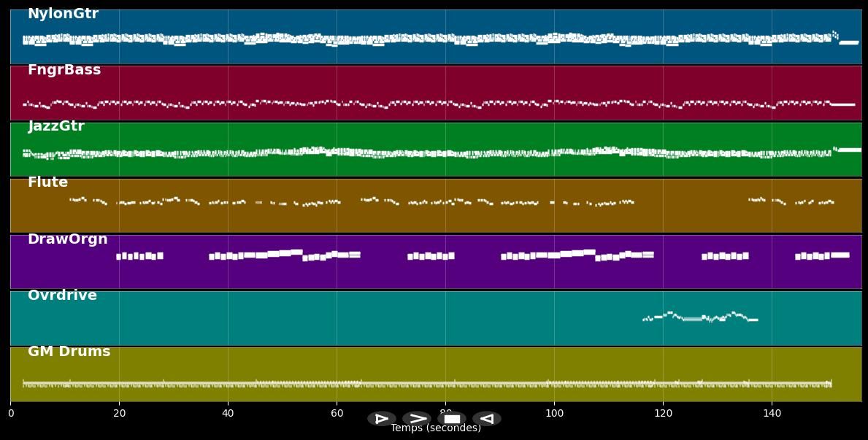This screenshot has width=868, height=440.
Task: Click the 140 second tick on time axis
Action: (x=772, y=413)
